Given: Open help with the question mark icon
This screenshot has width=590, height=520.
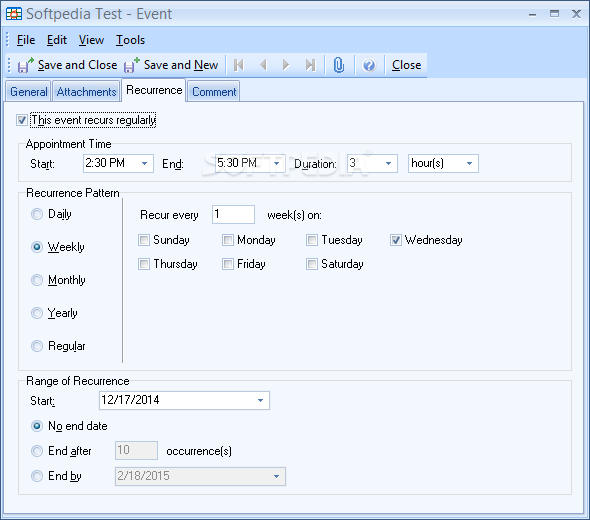Looking at the screenshot, I should click(x=369, y=65).
